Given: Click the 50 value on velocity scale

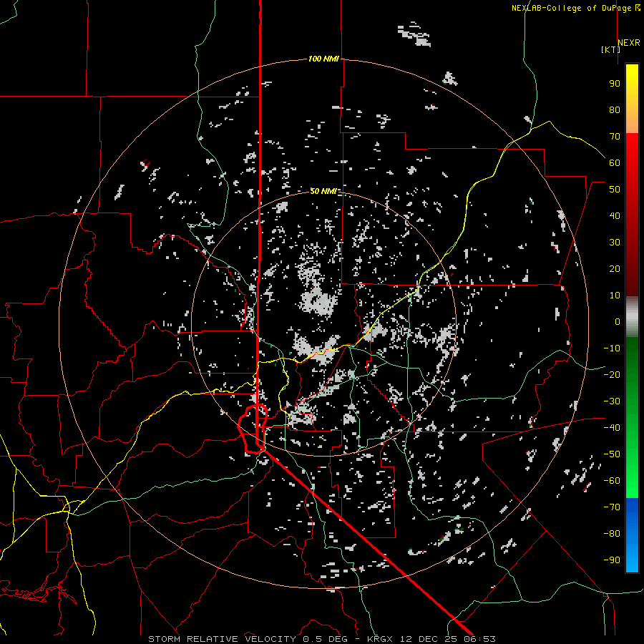Looking at the screenshot, I should (615, 190).
